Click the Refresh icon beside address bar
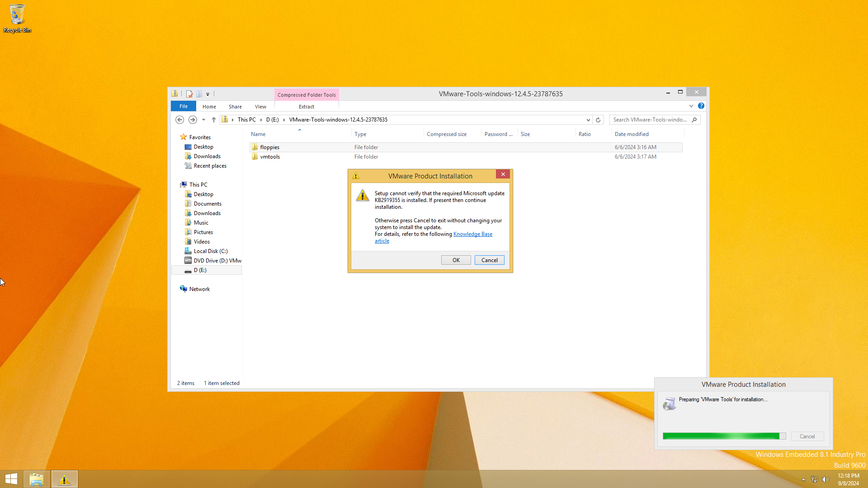The image size is (868, 488). (x=598, y=120)
